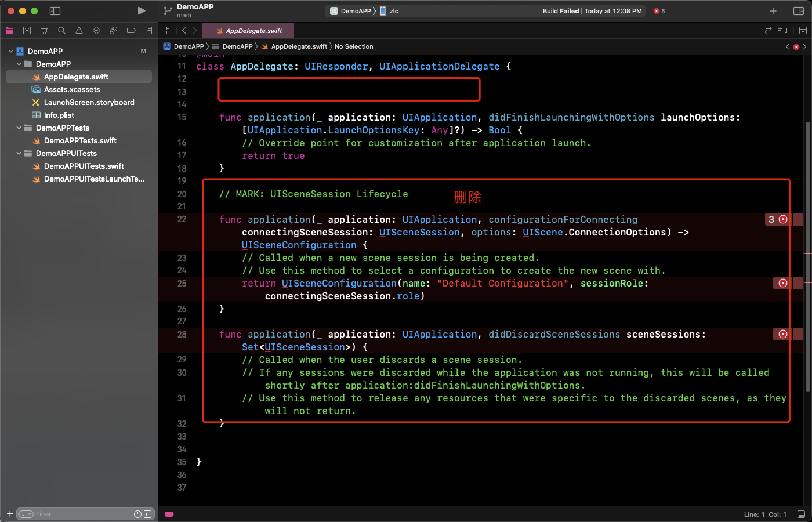Choose the DemoAPP scheme in the toolbar
Image resolution: width=812 pixels, height=522 pixels.
click(351, 11)
